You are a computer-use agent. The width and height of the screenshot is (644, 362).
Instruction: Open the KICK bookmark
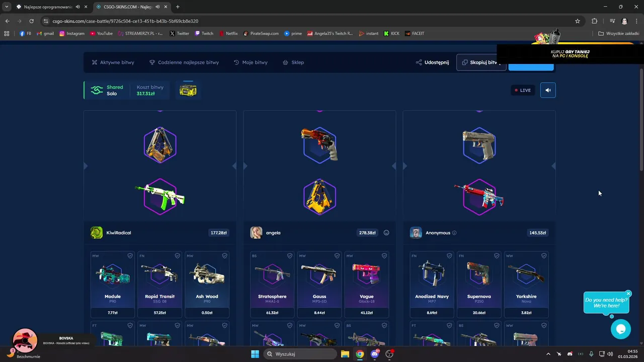391,34
